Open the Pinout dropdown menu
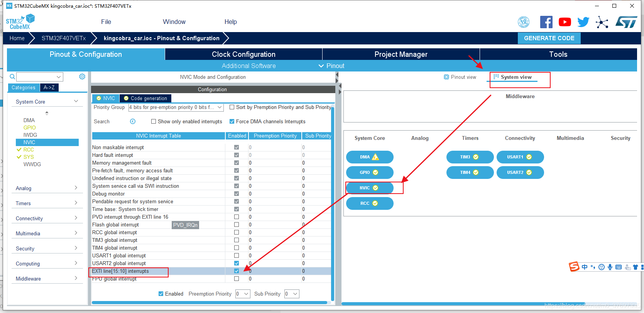 click(331, 66)
